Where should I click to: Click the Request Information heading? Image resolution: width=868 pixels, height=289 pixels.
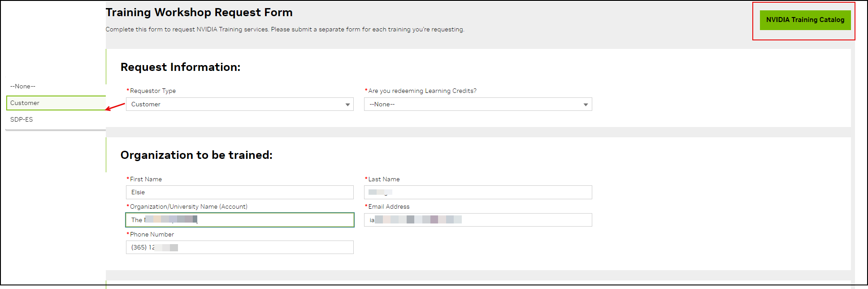[180, 67]
